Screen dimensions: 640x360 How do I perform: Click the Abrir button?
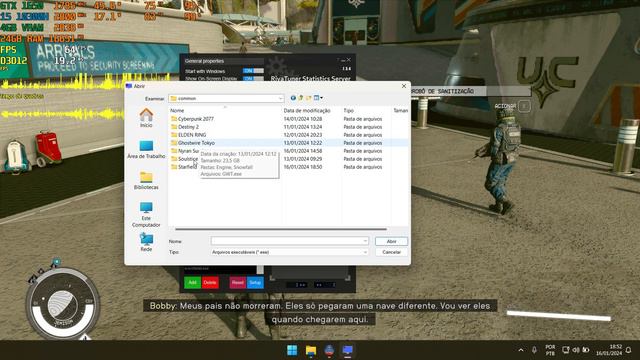[x=391, y=241]
